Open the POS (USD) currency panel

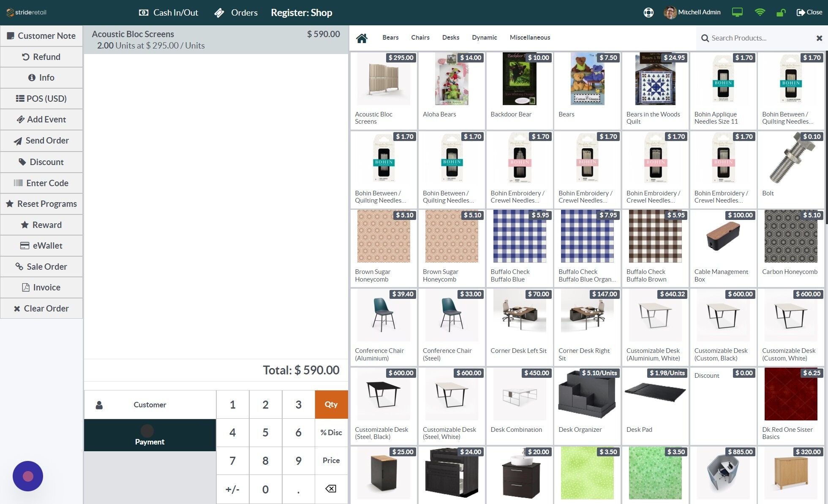tap(41, 98)
